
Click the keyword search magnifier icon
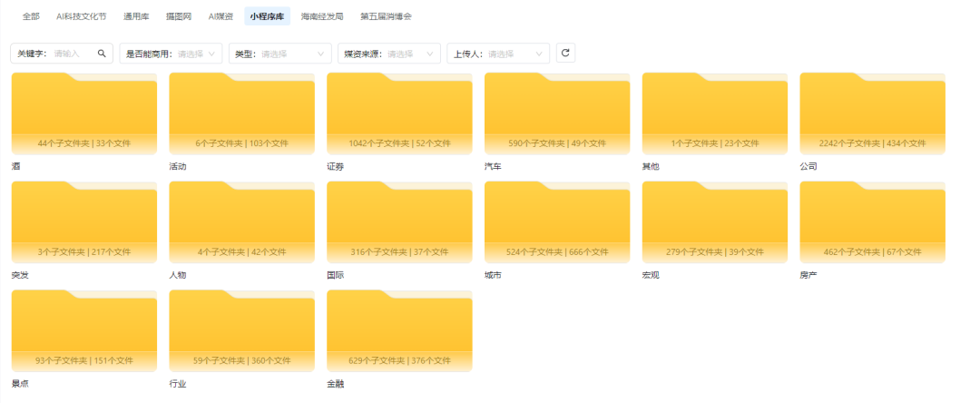(x=102, y=54)
